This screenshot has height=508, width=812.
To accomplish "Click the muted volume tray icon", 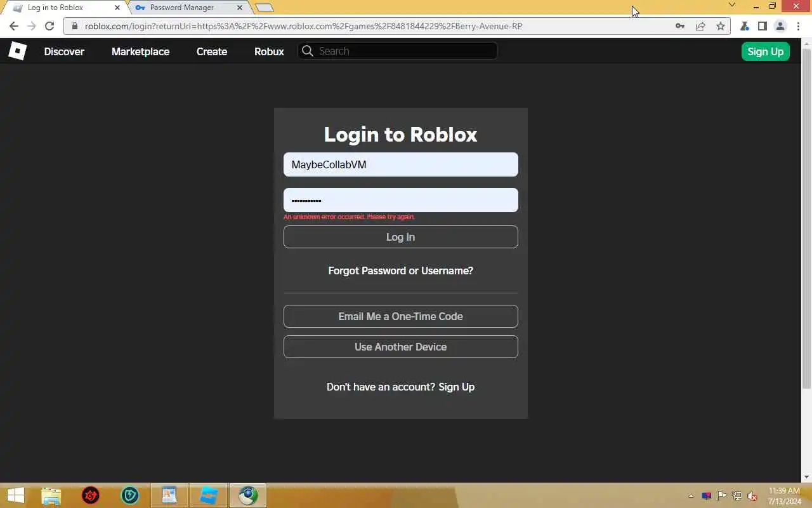I will 752,496.
